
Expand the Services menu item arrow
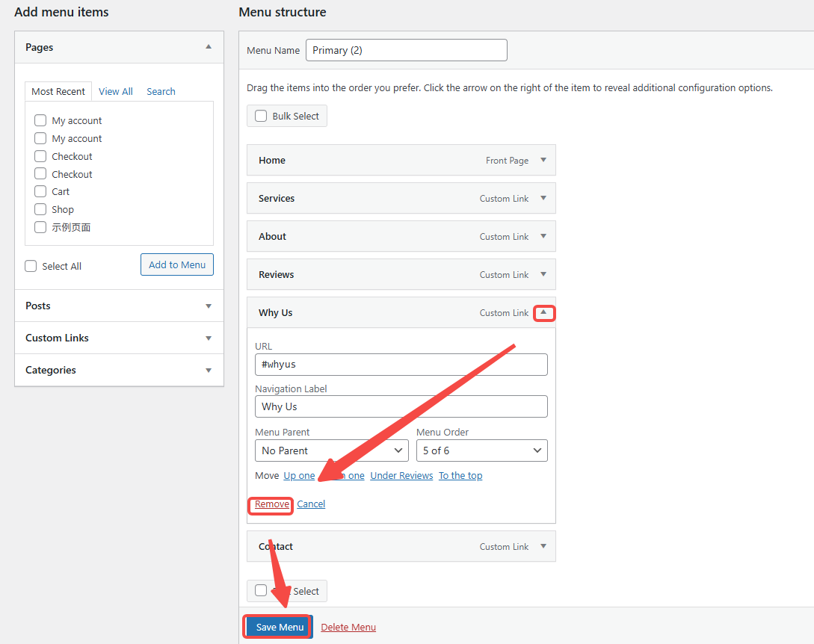[543, 198]
